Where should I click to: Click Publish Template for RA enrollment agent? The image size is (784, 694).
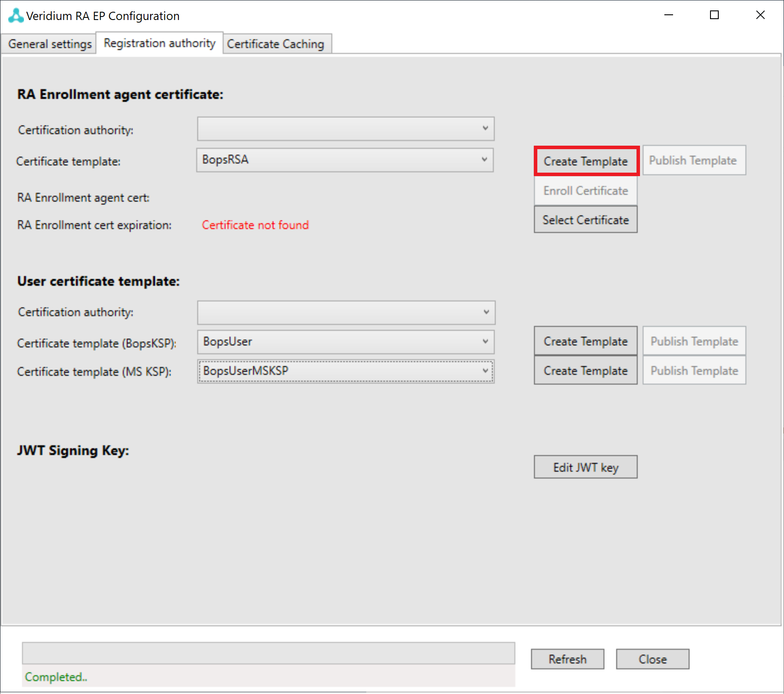point(694,160)
